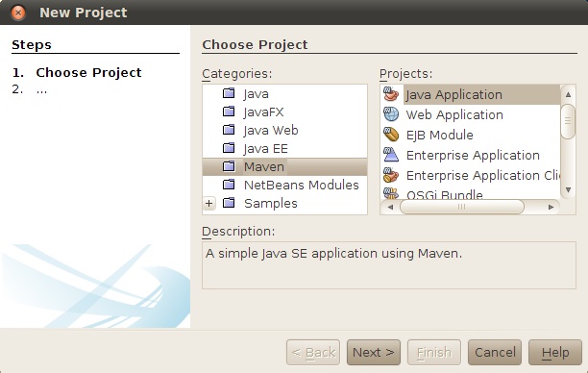The height and width of the screenshot is (373, 588).
Task: Click the Java Application coffee cup icon
Action: click(x=391, y=94)
